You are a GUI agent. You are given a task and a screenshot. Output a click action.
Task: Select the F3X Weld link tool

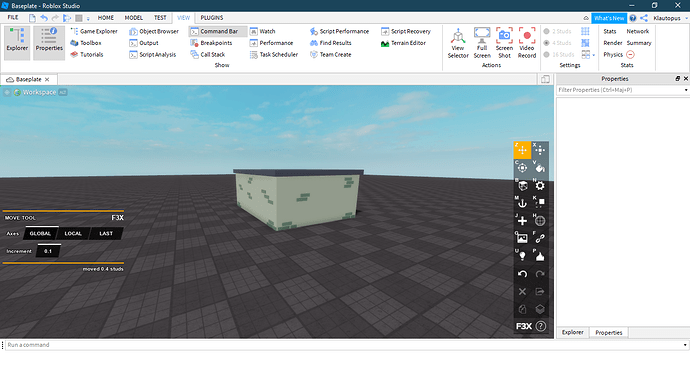coord(540,238)
